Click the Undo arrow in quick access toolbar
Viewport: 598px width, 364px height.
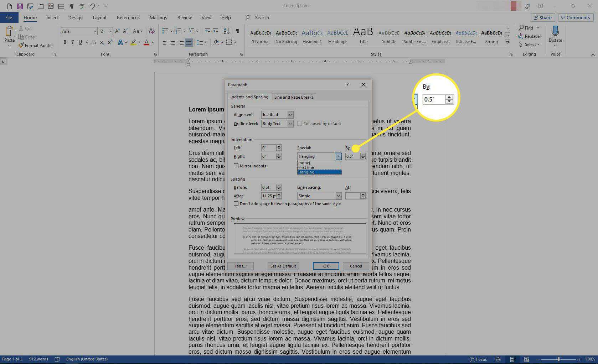tap(92, 6)
